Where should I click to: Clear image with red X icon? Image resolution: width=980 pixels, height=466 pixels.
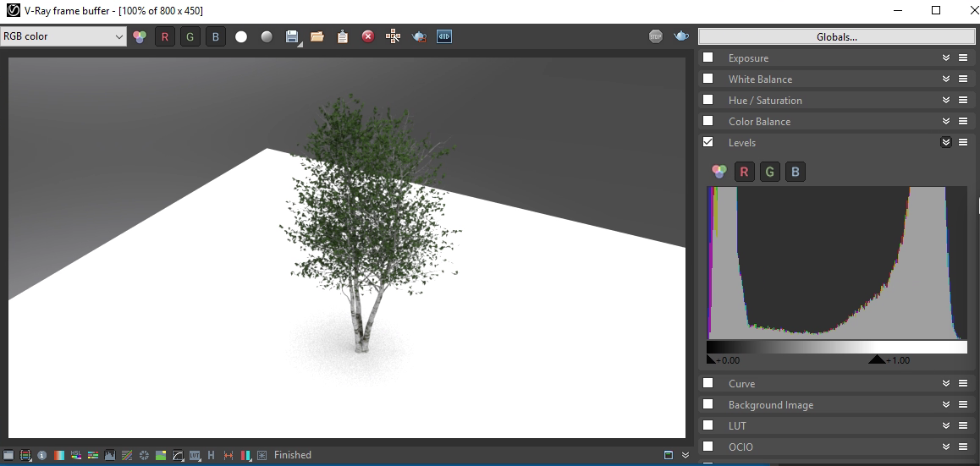368,37
